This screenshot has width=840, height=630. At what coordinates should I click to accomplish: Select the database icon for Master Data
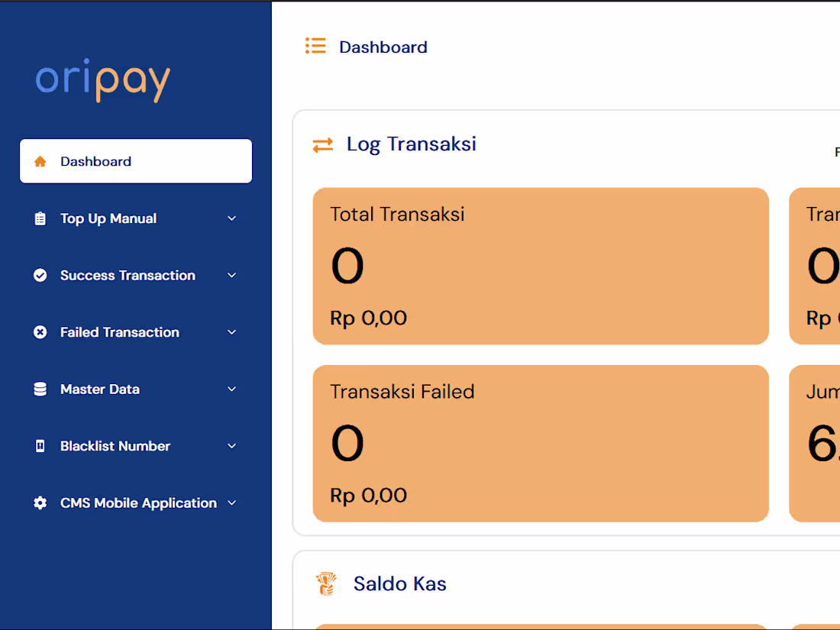(40, 389)
